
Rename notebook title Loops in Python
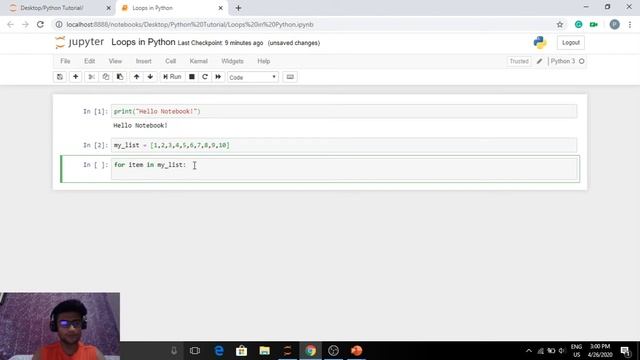[143, 42]
